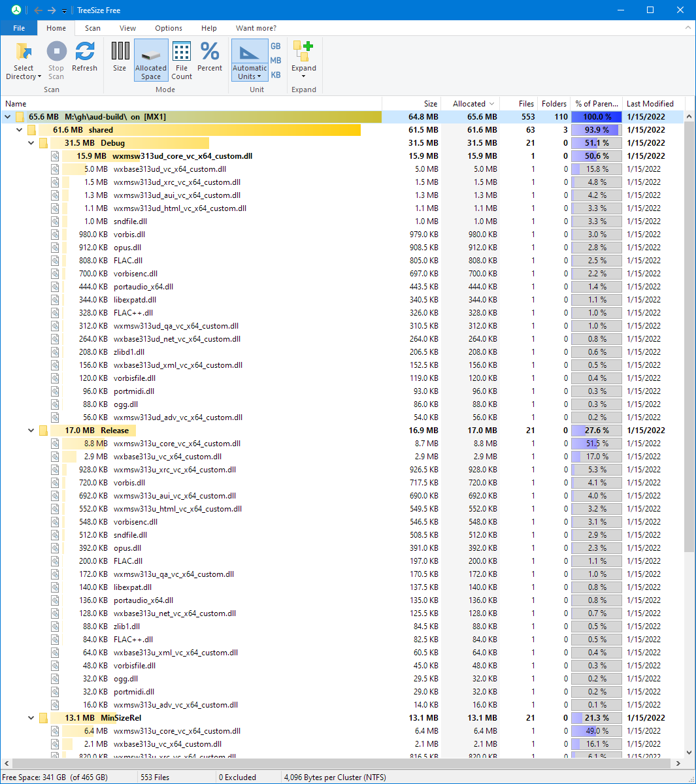Click the Select Directory icon
The width and height of the screenshot is (696, 784).
click(x=24, y=52)
